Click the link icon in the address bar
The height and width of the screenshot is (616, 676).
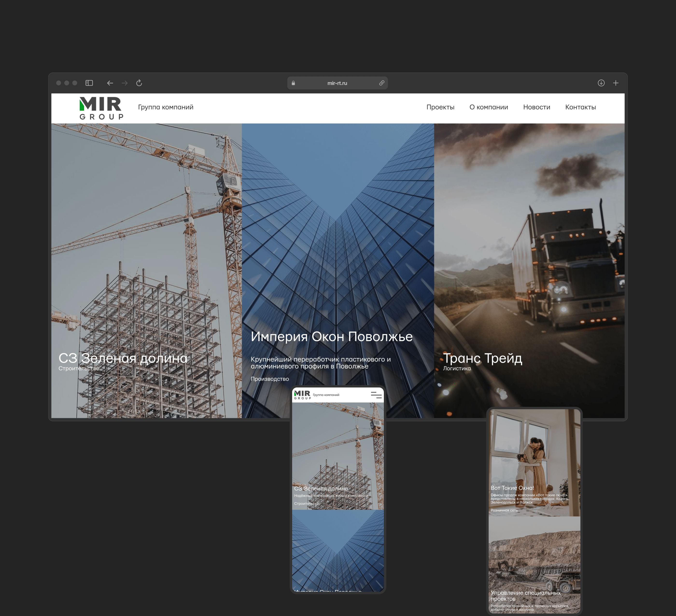click(382, 83)
